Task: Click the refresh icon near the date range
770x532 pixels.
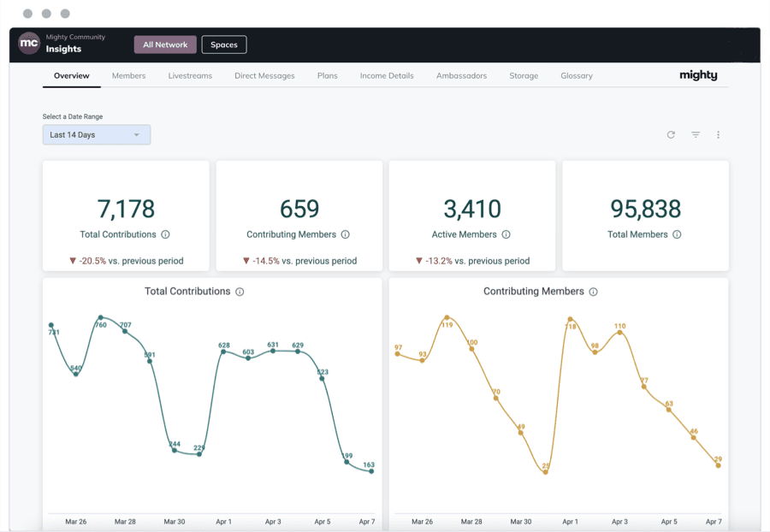Action: pos(671,135)
